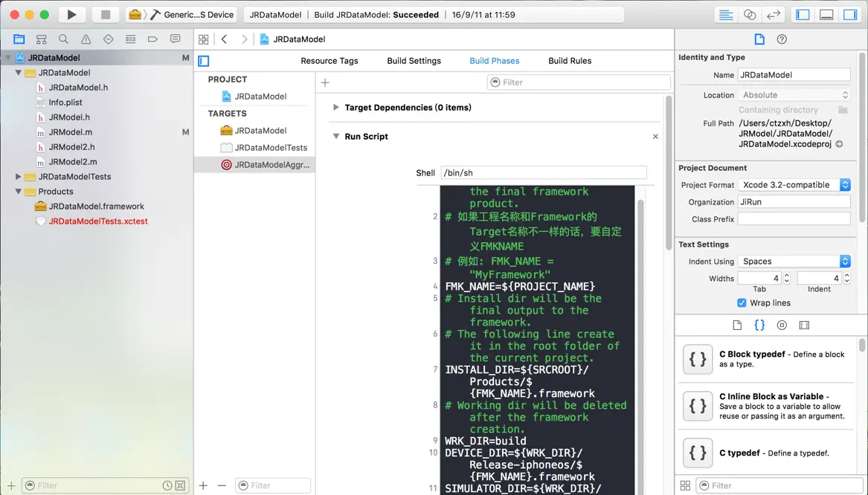The image size is (868, 495).
Task: Switch to Build Settings tab
Action: pos(414,61)
